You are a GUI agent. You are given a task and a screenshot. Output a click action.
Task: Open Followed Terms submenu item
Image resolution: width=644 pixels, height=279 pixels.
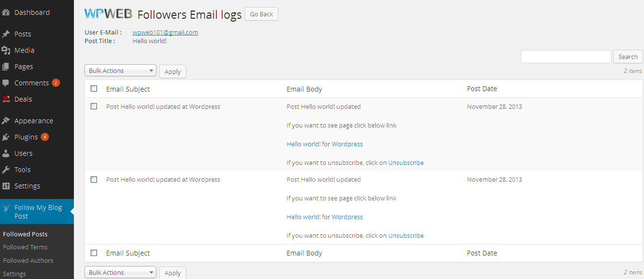(25, 247)
